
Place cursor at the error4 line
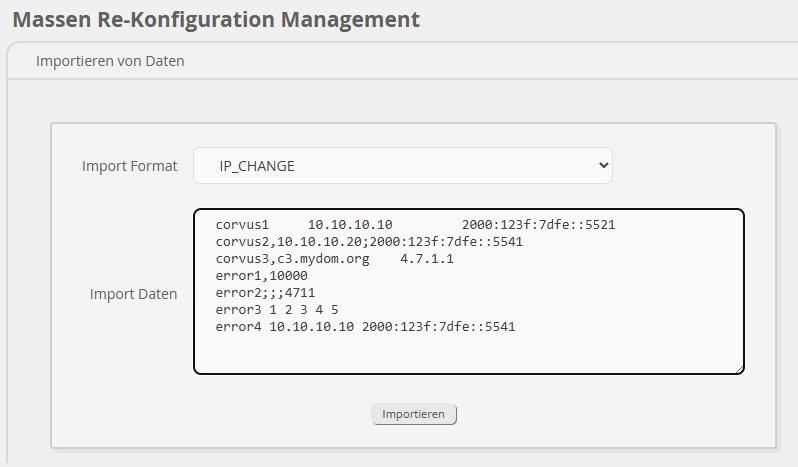coord(365,327)
